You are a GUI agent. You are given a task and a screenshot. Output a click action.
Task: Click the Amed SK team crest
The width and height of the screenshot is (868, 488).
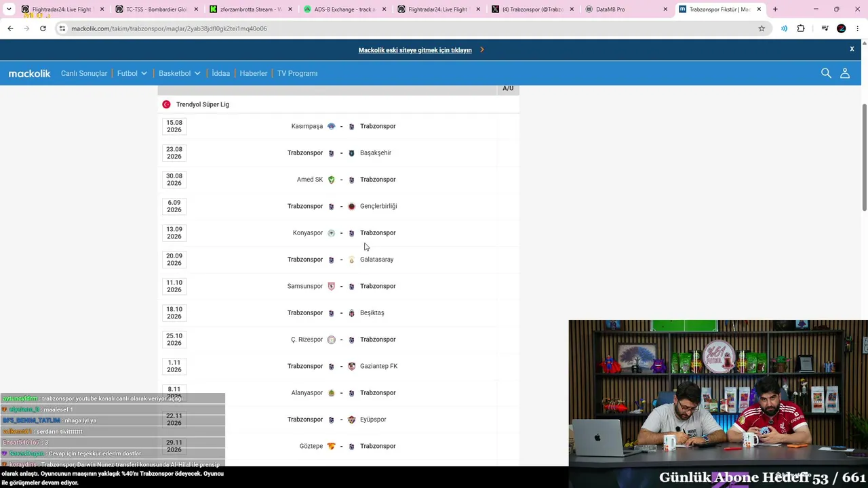[332, 180]
